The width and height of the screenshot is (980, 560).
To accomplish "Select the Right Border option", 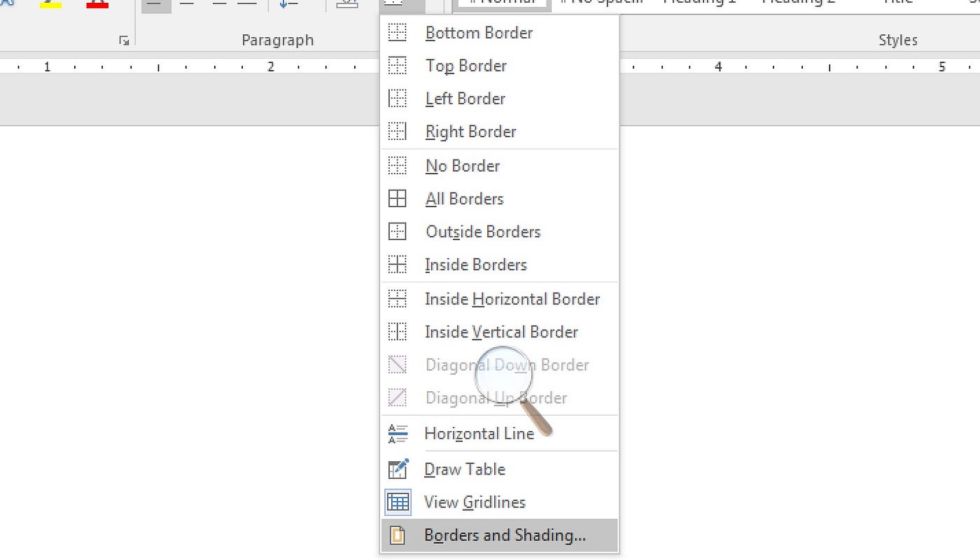I will (470, 132).
